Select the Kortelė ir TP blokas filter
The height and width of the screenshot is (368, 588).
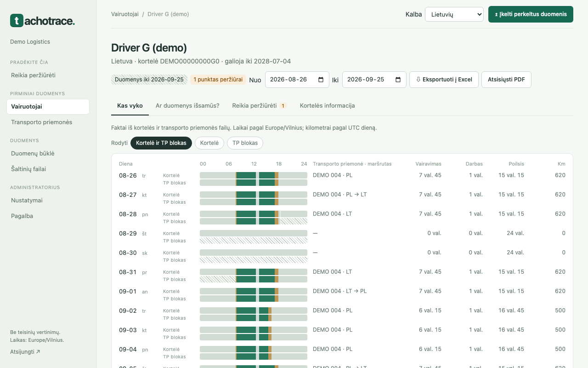tap(161, 143)
